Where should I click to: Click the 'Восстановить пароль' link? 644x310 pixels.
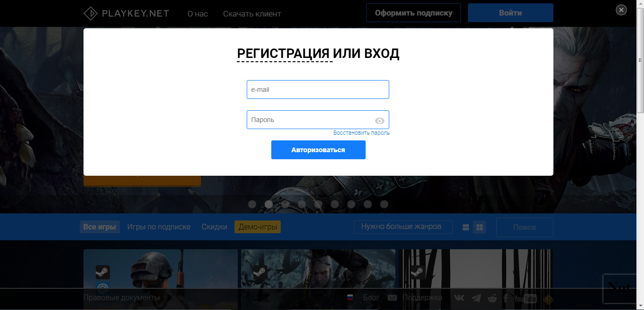361,133
